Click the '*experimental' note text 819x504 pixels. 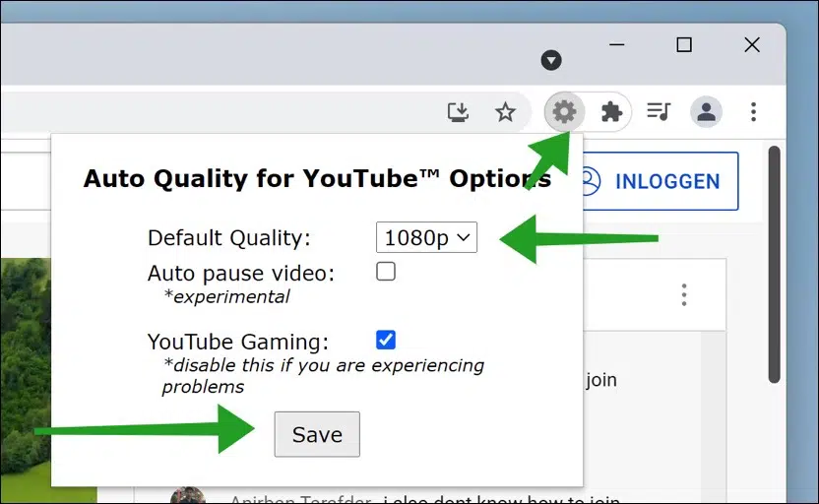[x=226, y=296]
